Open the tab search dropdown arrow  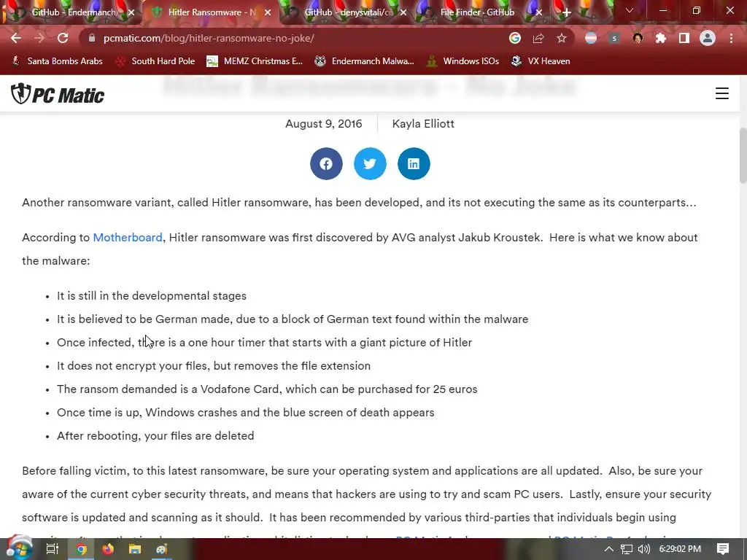pos(630,10)
